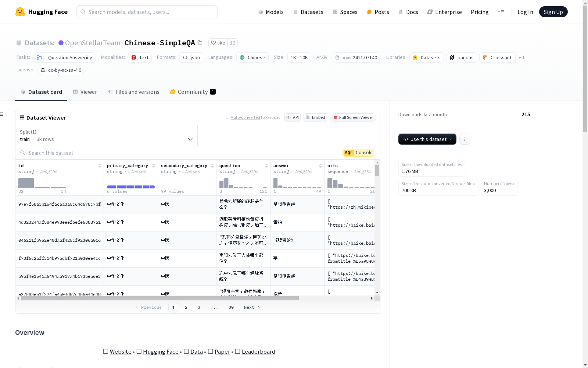Screen dimensions: 588x368
Task: Select the Croissant library tag
Action: [497, 57]
